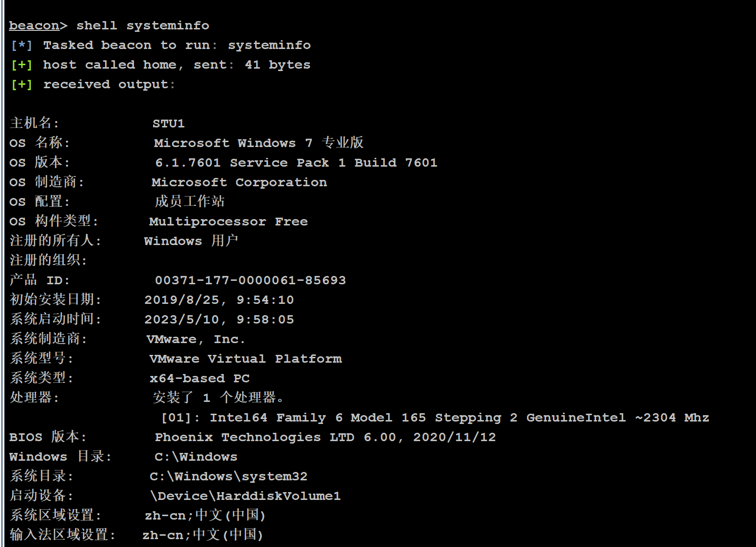Click the 'x64-based PC' system type
756x547 pixels.
coord(199,378)
